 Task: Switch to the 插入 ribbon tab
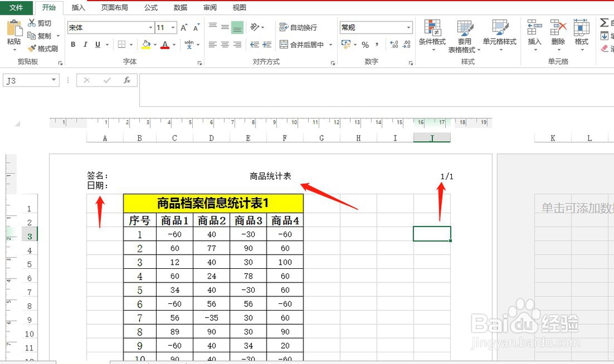pyautogui.click(x=78, y=7)
